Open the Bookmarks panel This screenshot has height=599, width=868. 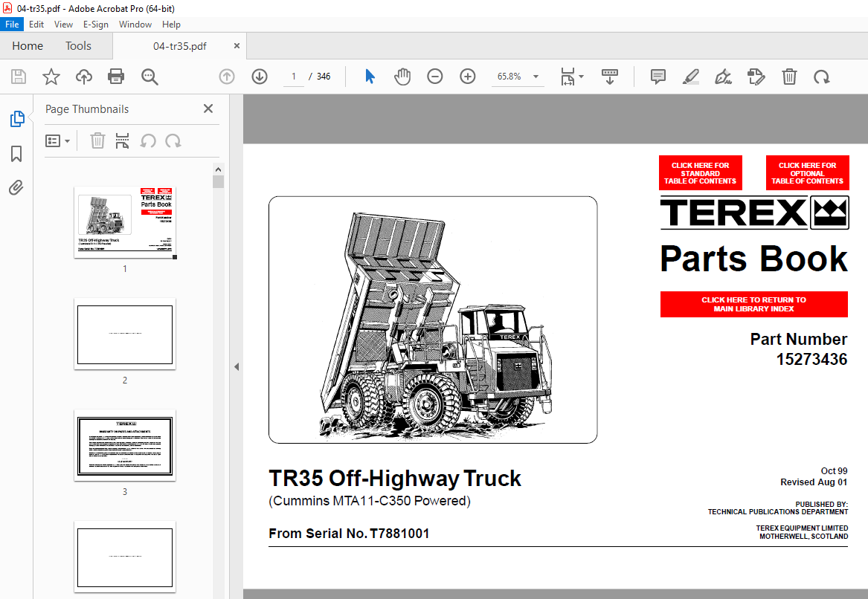point(16,154)
